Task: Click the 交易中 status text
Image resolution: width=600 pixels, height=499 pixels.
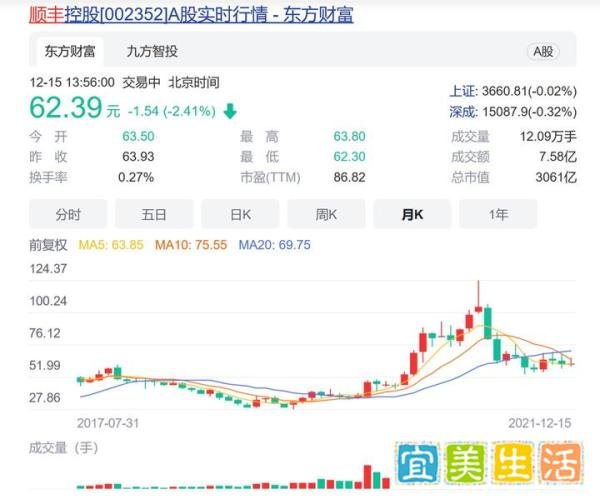Action: [141, 82]
